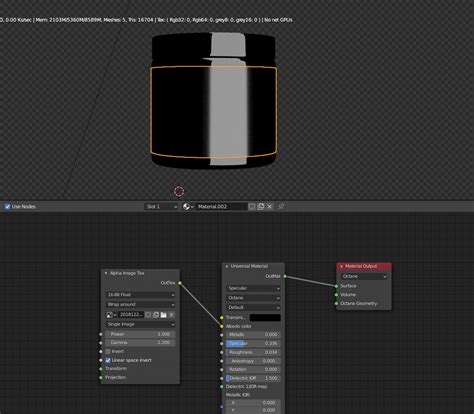Screen dimensions: 474x414
Task: Expand the Material Output node header
Action: (x=341, y=266)
